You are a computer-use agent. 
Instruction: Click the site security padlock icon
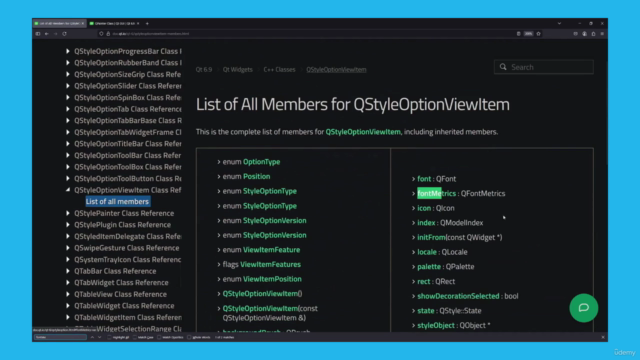(108, 34)
